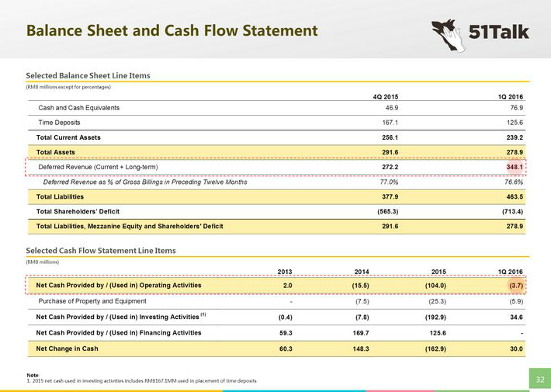Screen dimensions: 551x392
Task: Click the footnote about time deposits placement
Action: [x=140, y=380]
